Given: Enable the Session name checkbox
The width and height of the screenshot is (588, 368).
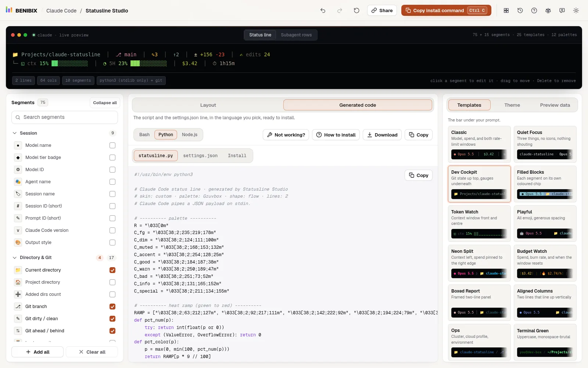Looking at the screenshot, I should pos(112,194).
